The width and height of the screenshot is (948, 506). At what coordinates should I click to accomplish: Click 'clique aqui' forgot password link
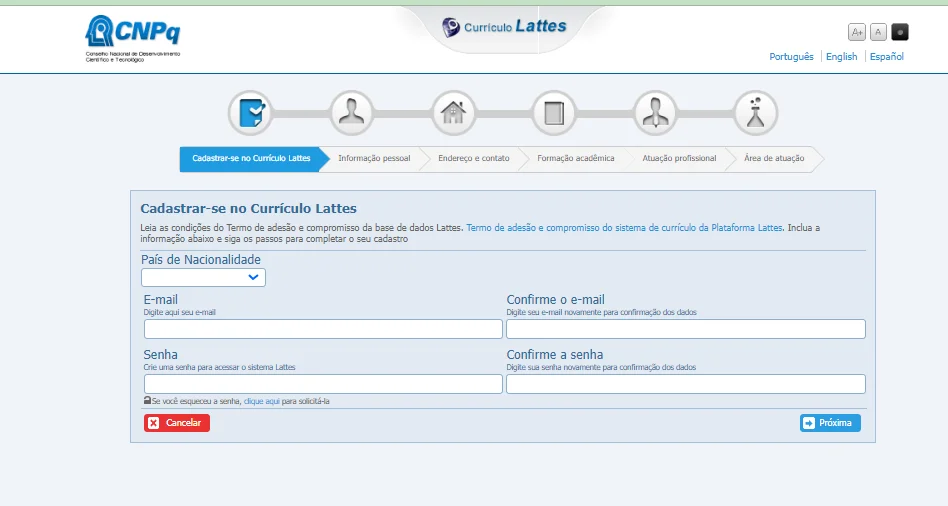pos(262,401)
